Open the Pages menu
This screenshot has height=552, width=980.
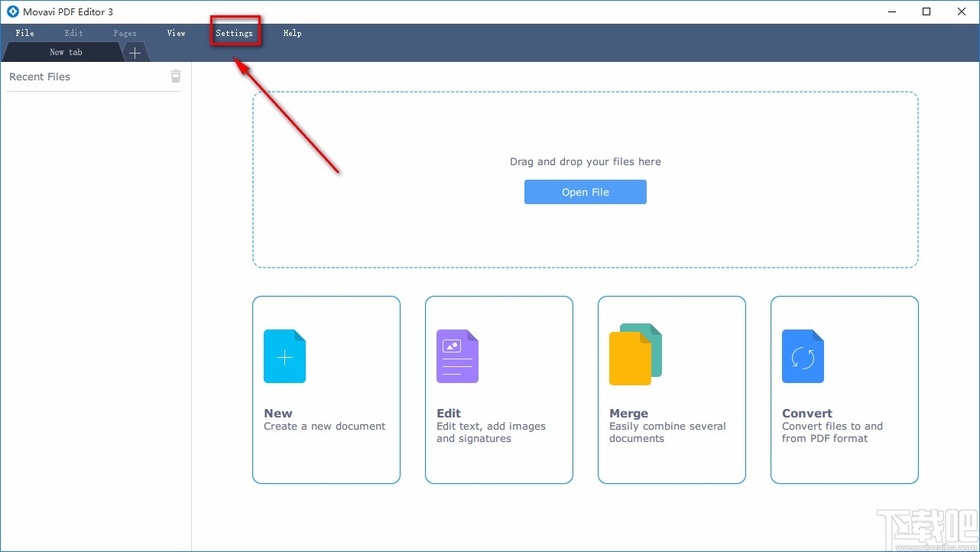click(125, 33)
